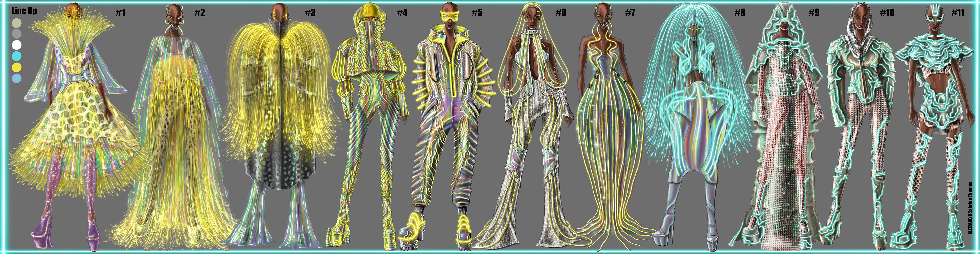The width and height of the screenshot is (980, 254).
Task: Select the yellow color swatch
Action: 16,67
